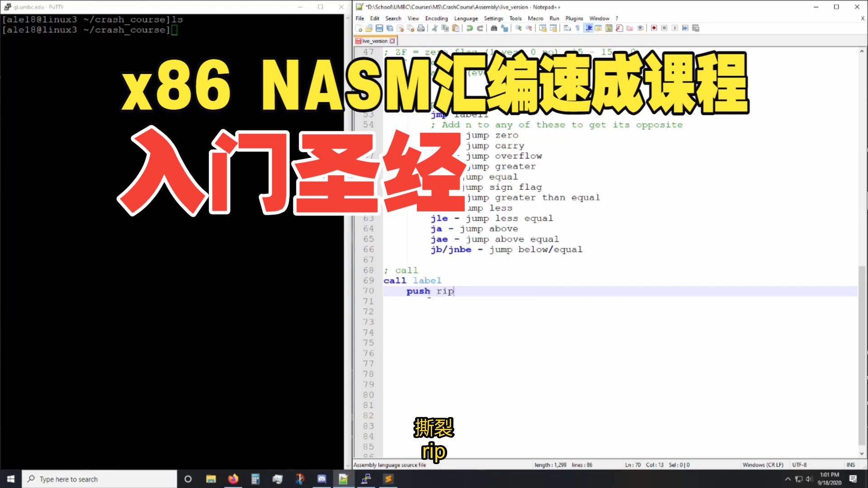
Task: Click the Undo arrow icon
Action: tap(470, 28)
